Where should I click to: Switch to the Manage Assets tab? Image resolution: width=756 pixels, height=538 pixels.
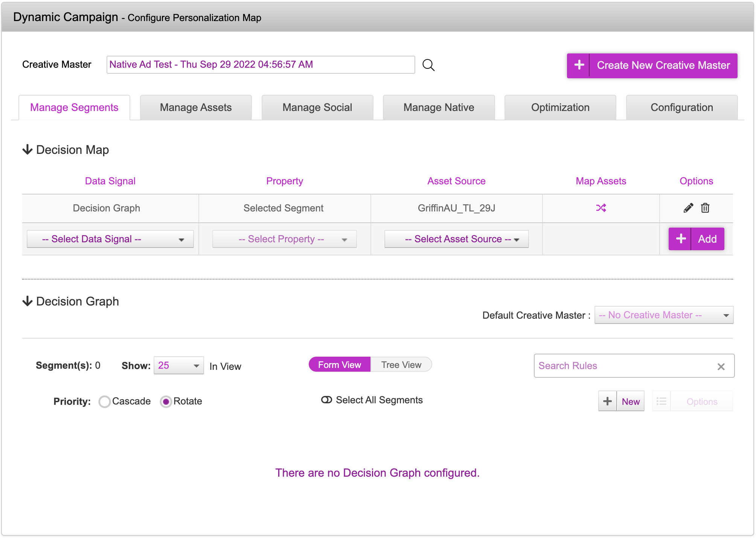(x=195, y=108)
